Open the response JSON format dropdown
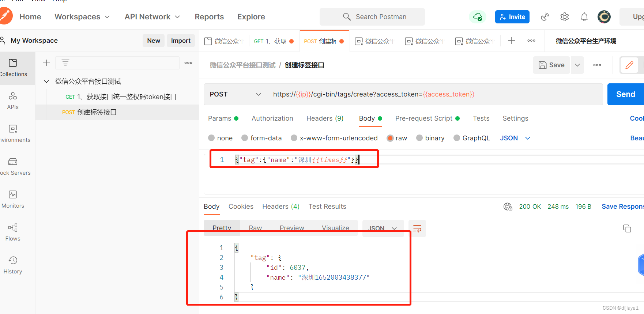 pos(383,228)
